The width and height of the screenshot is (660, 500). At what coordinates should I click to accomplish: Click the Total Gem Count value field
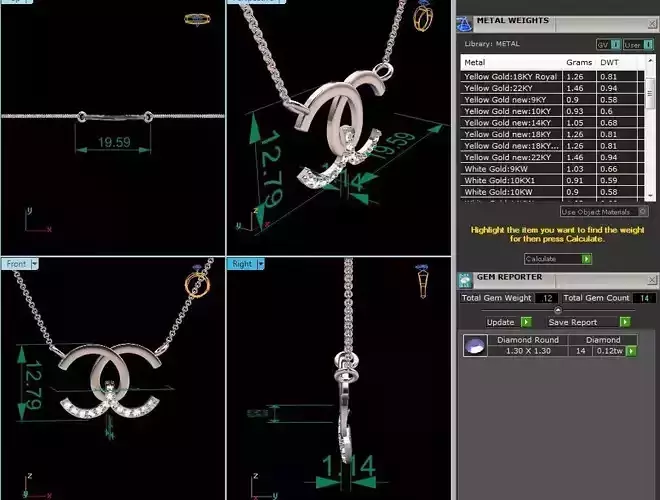[644, 298]
